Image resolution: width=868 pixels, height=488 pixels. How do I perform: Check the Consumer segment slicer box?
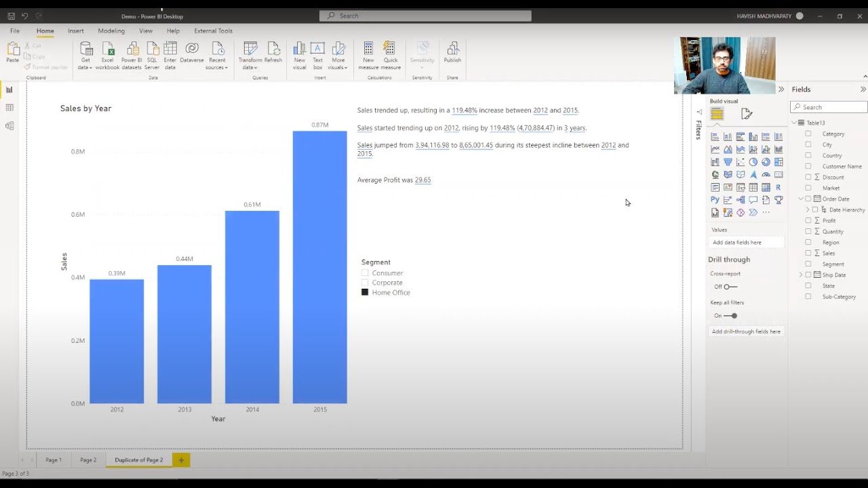(x=365, y=272)
